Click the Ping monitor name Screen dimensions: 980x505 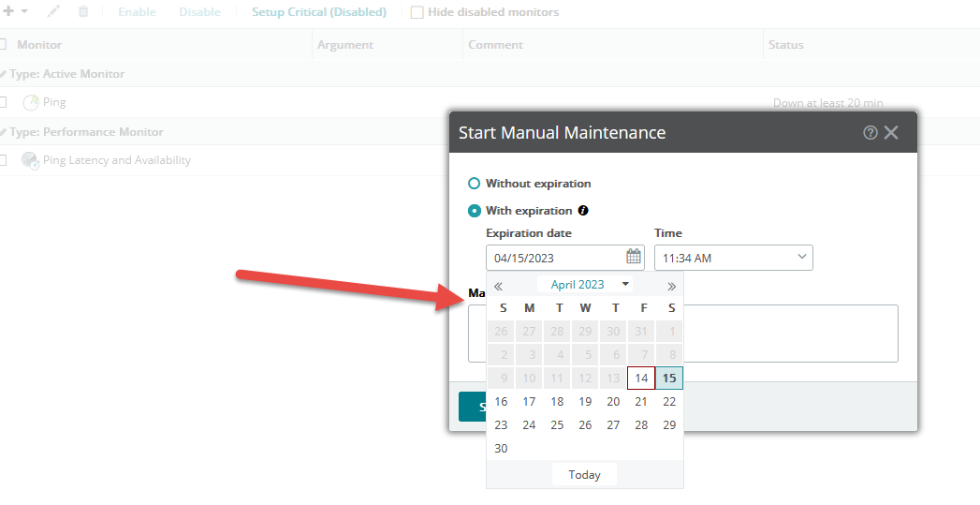pos(54,102)
